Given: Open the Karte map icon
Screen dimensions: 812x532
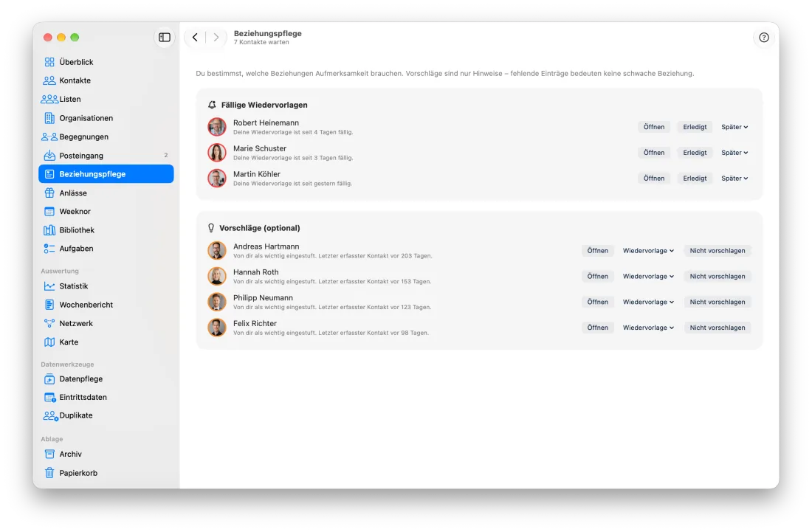Looking at the screenshot, I should (x=49, y=342).
